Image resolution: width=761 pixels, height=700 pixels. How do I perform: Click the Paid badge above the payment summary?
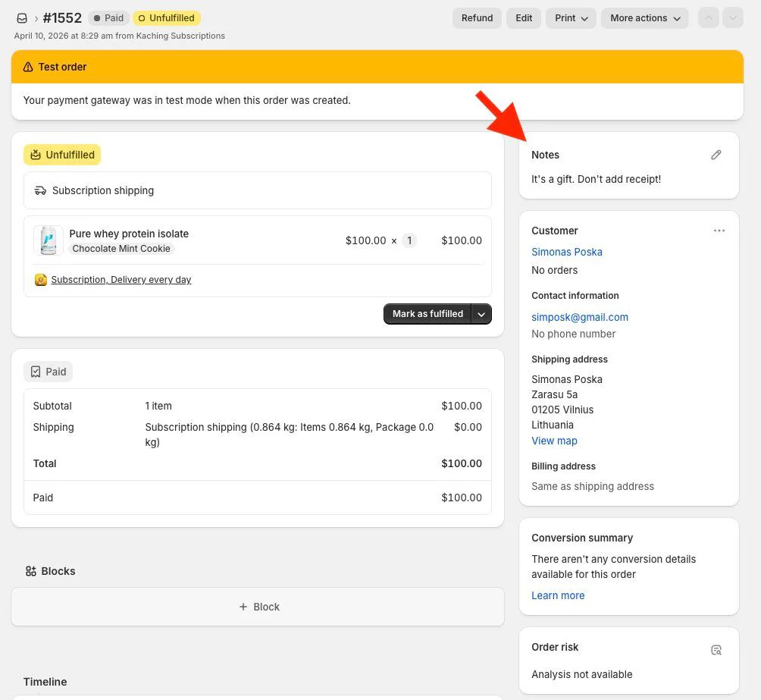click(x=48, y=372)
